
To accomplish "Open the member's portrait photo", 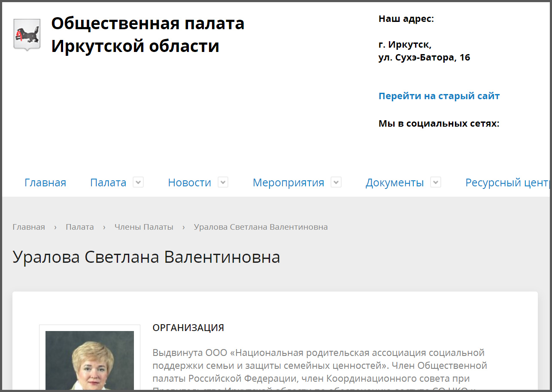I will 90,360.
